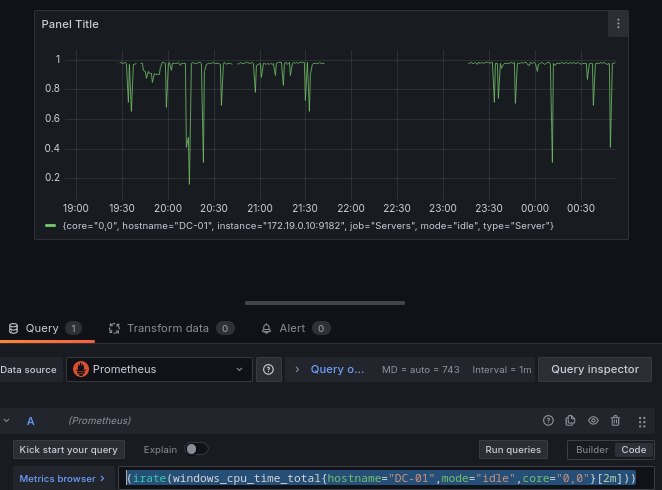Click the 19:00 x-axis label

[76, 208]
